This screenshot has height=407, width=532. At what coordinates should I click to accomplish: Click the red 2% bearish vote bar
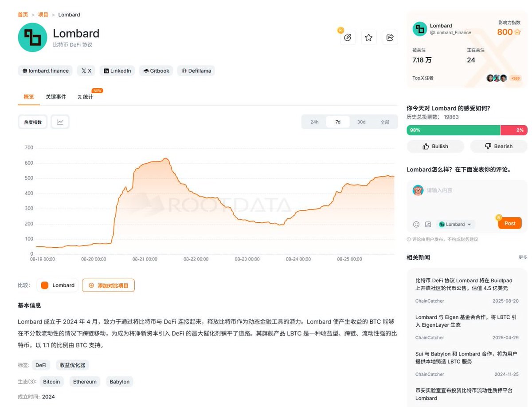[x=514, y=130]
